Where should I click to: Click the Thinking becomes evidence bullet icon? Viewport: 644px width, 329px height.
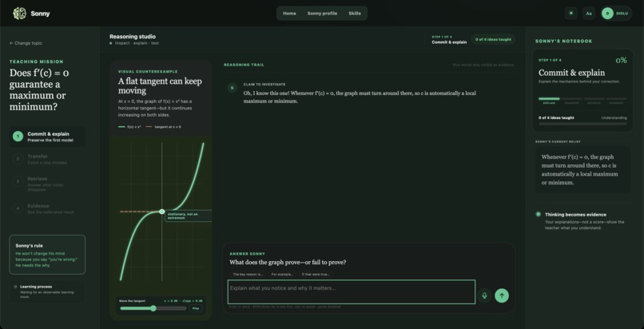pos(538,214)
